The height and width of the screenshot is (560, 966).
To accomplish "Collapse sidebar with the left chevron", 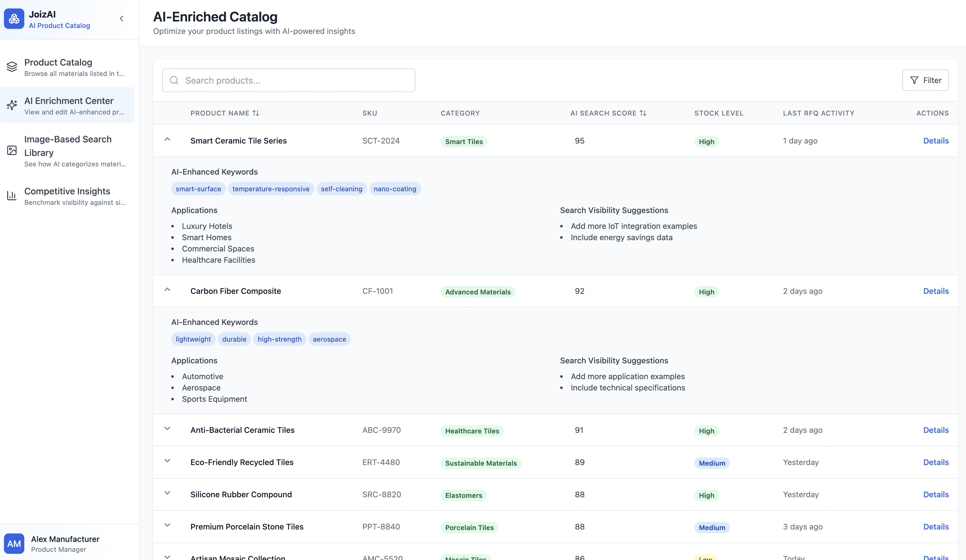I will point(122,19).
